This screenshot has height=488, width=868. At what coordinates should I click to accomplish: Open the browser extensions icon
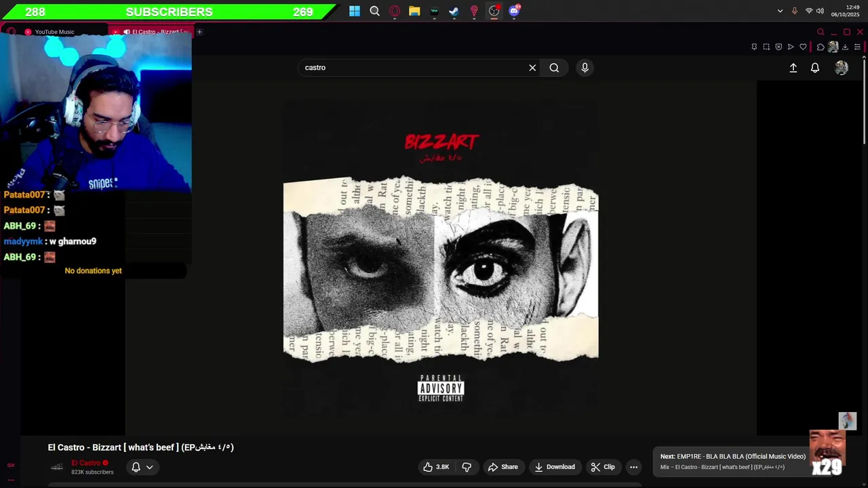[x=821, y=47]
